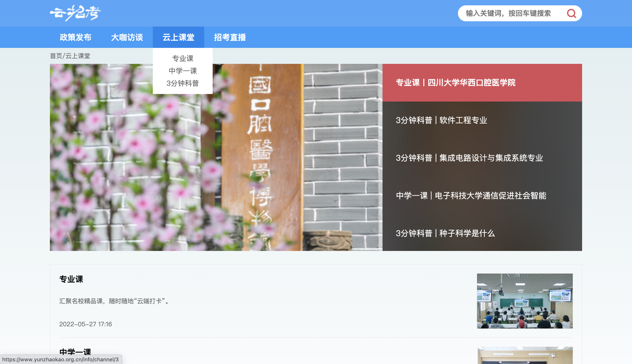Choose 3分钟科普 from the dropdown menu
Screen dimensions: 632x364
[x=183, y=83]
